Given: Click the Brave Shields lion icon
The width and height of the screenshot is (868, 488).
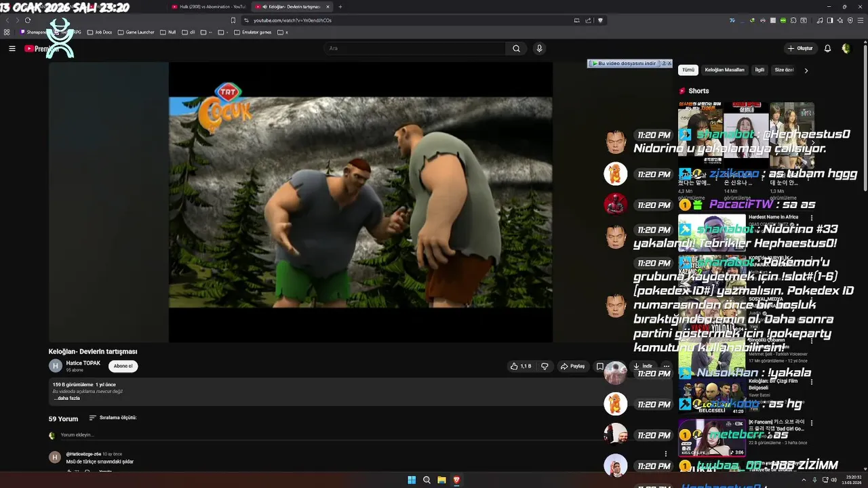Looking at the screenshot, I should point(600,20).
